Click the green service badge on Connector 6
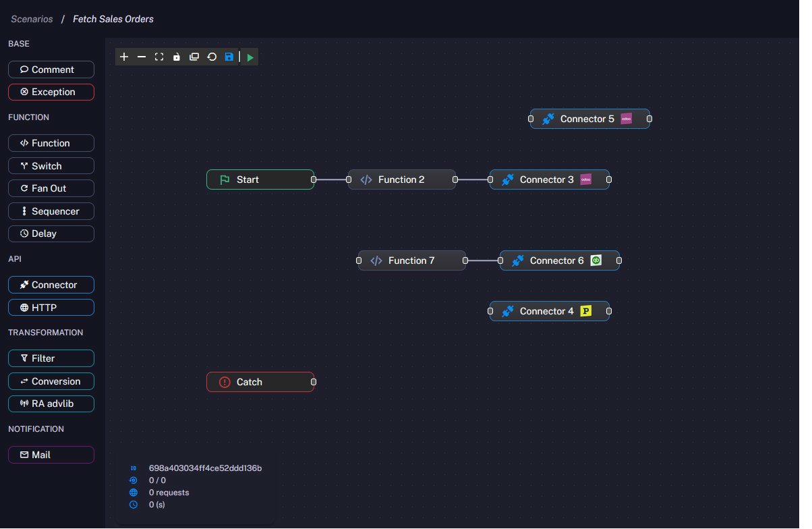 click(598, 260)
